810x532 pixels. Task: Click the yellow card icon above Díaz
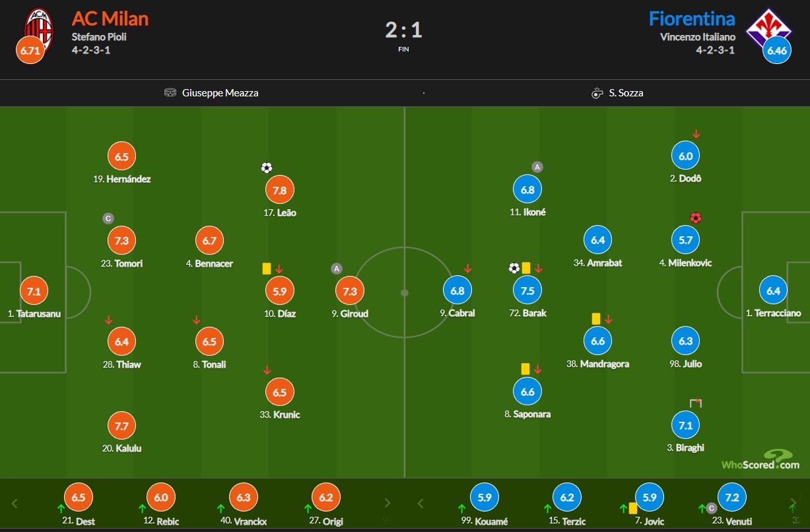267,269
